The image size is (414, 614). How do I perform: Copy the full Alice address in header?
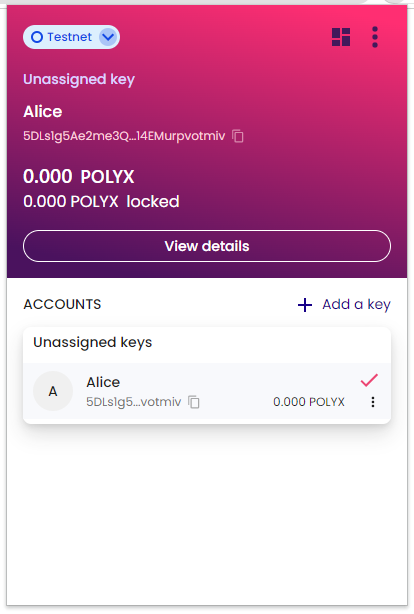[x=238, y=136]
